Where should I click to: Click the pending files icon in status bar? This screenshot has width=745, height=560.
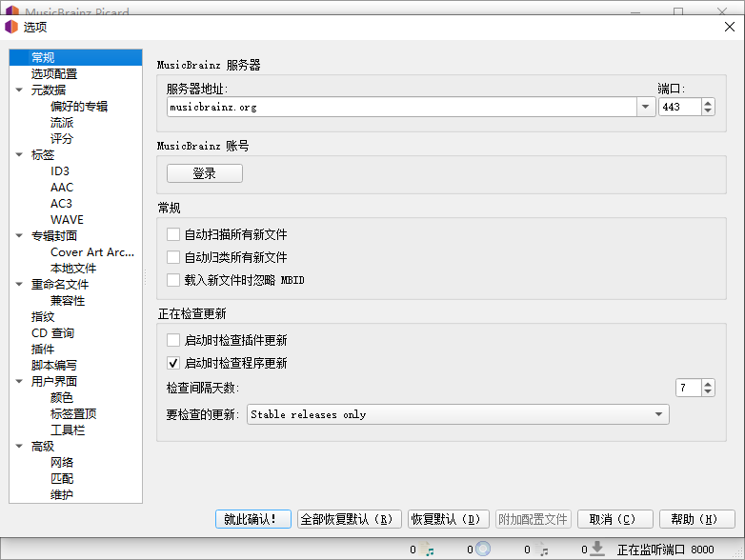coord(541,550)
